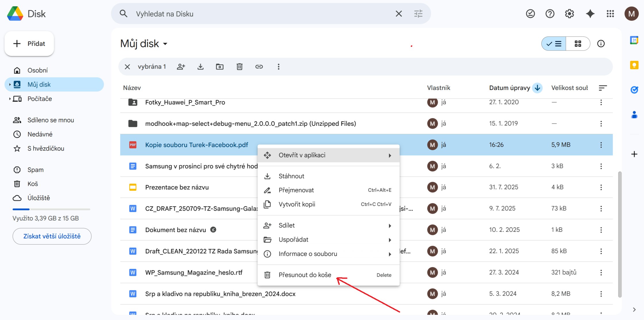Select Přesunout do koše menu entry
Screen dimensions: 644x320
[x=305, y=275]
